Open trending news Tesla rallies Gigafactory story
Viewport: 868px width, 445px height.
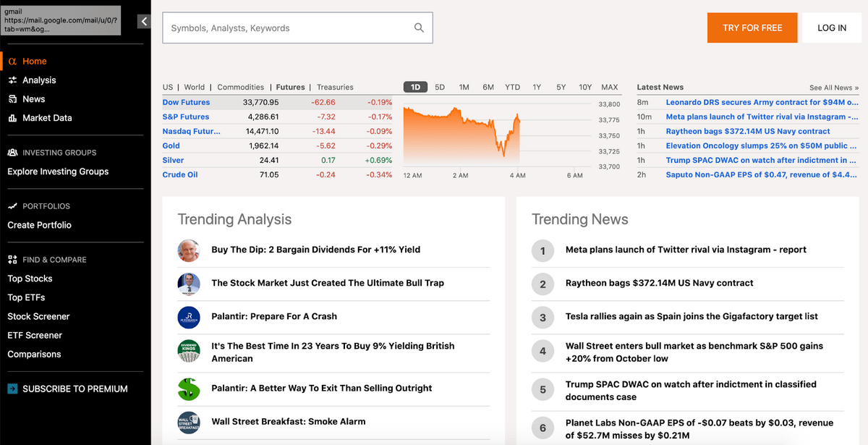(x=692, y=316)
